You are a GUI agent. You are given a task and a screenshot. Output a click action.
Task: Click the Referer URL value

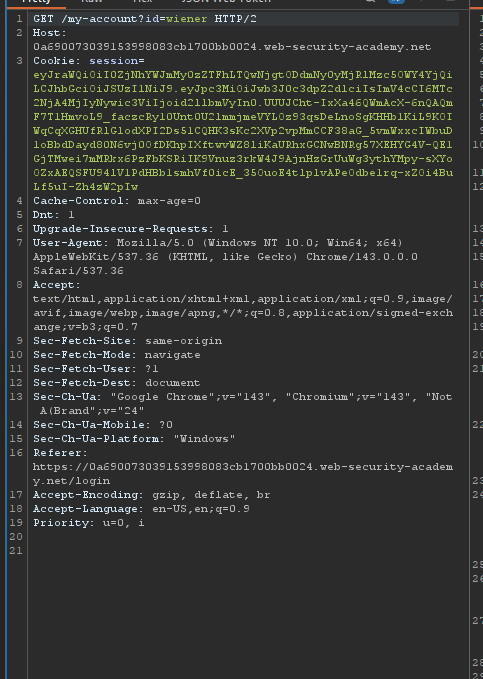[243, 474]
